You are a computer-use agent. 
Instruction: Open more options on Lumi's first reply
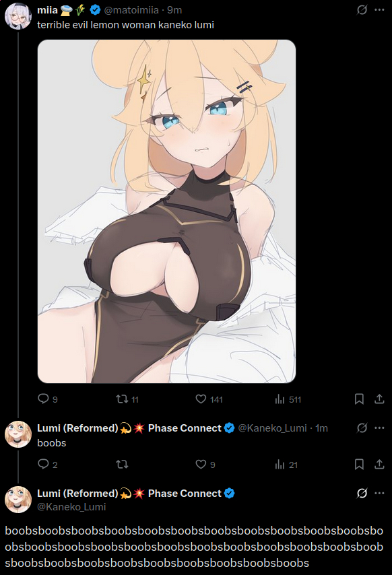[x=379, y=428]
